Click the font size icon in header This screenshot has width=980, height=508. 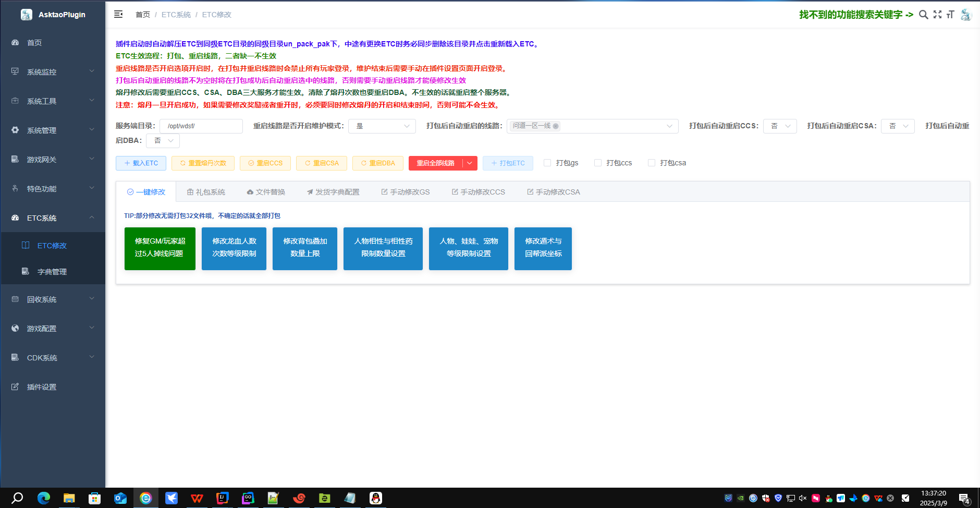coord(950,15)
